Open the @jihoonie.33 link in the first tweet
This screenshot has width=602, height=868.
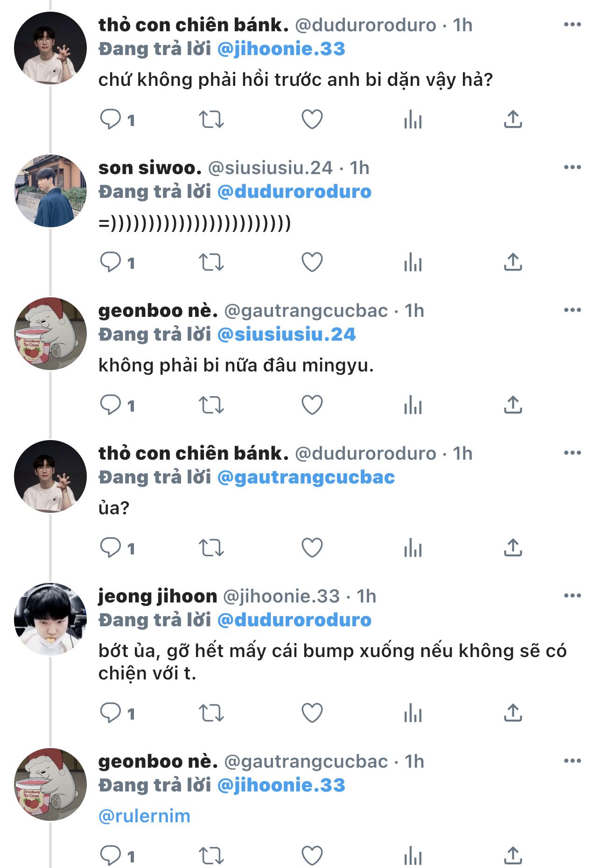pyautogui.click(x=281, y=49)
